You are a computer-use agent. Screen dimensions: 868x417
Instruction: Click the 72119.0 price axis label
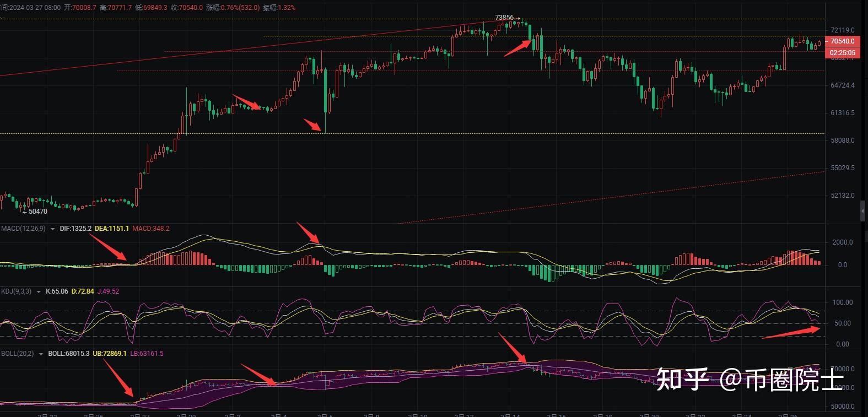[843, 30]
